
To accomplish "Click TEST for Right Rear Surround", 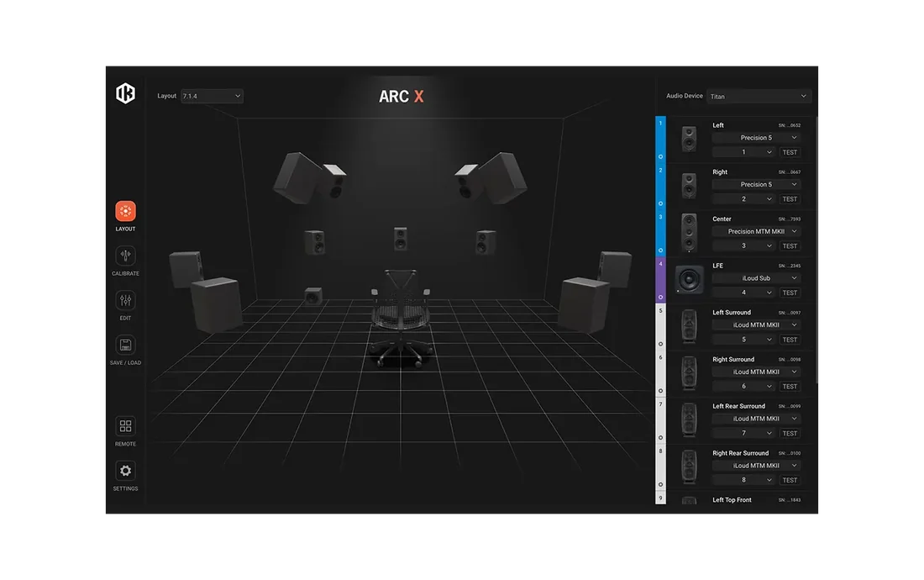I will point(790,480).
